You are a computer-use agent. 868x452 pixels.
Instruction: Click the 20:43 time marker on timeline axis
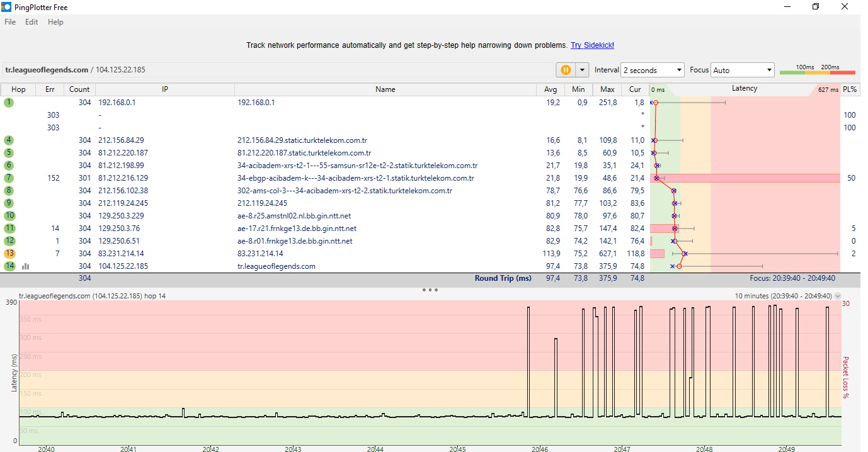click(293, 449)
